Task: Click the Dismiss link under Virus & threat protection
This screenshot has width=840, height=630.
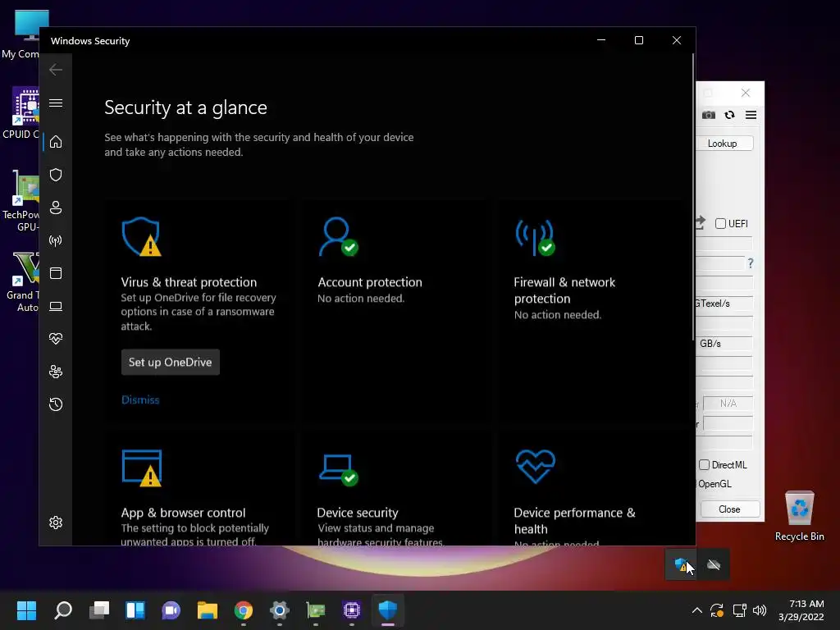Action: pos(140,399)
